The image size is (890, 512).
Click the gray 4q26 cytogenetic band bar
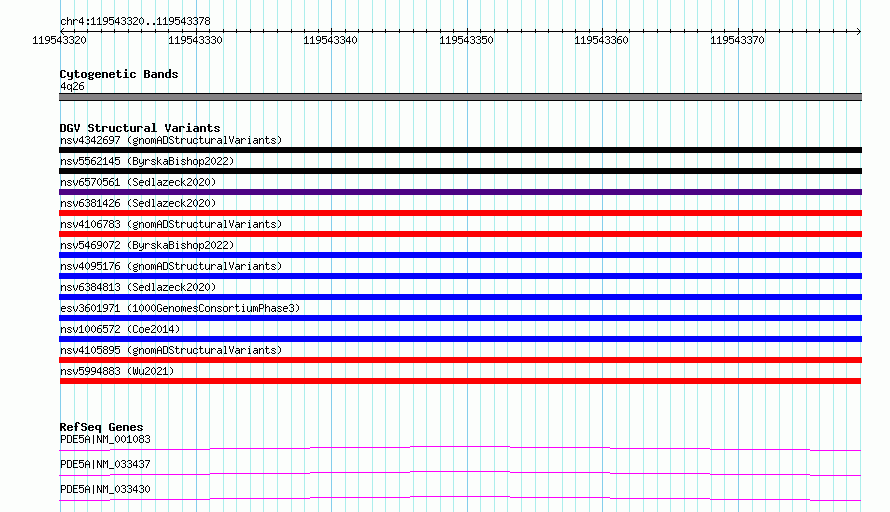click(460, 97)
